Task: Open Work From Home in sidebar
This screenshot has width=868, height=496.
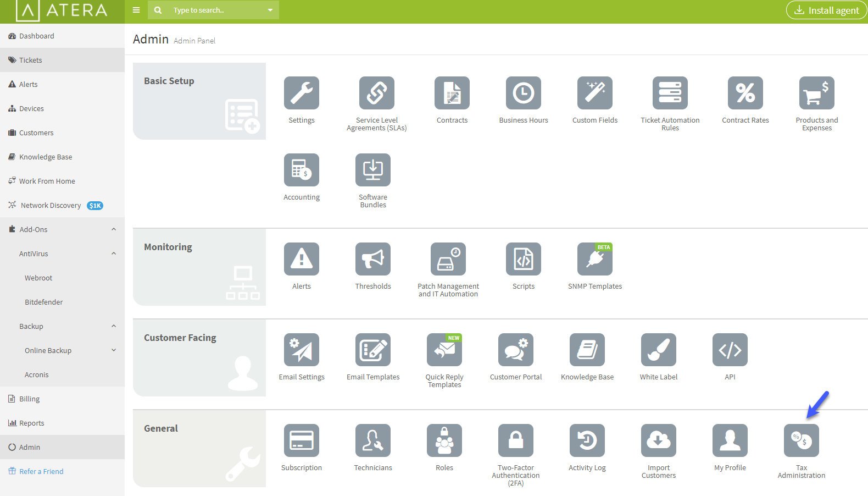Action: [x=62, y=181]
